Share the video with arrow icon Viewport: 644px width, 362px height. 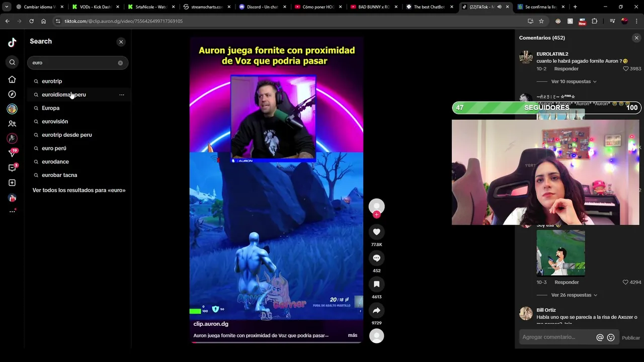point(376,310)
